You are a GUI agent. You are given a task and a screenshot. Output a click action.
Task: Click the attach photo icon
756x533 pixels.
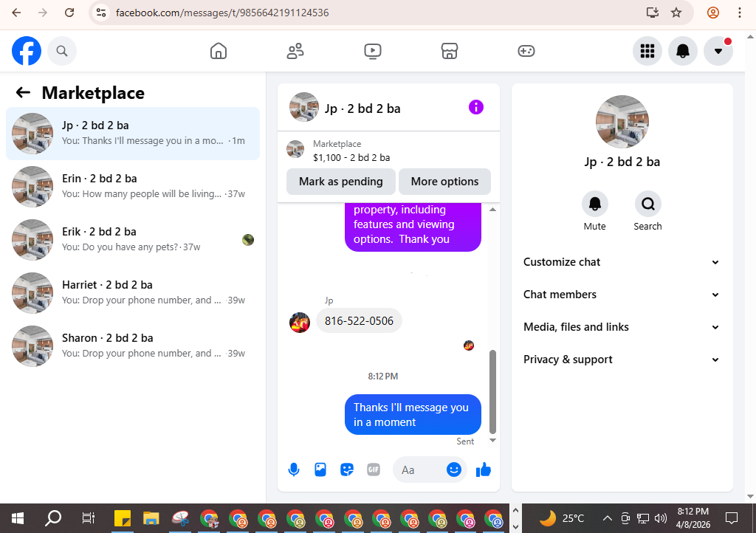pyautogui.click(x=320, y=470)
